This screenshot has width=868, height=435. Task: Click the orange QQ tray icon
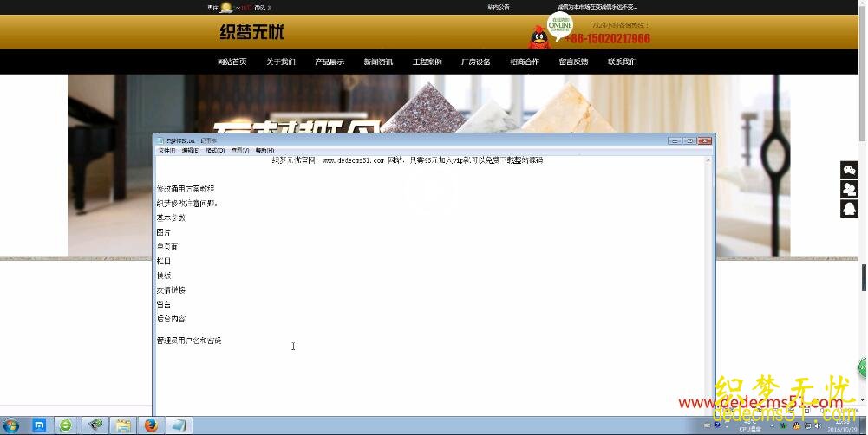click(x=796, y=425)
